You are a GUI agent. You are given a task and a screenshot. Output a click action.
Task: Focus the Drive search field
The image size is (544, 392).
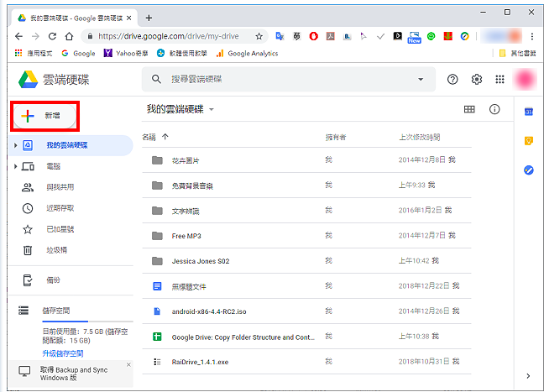point(289,79)
